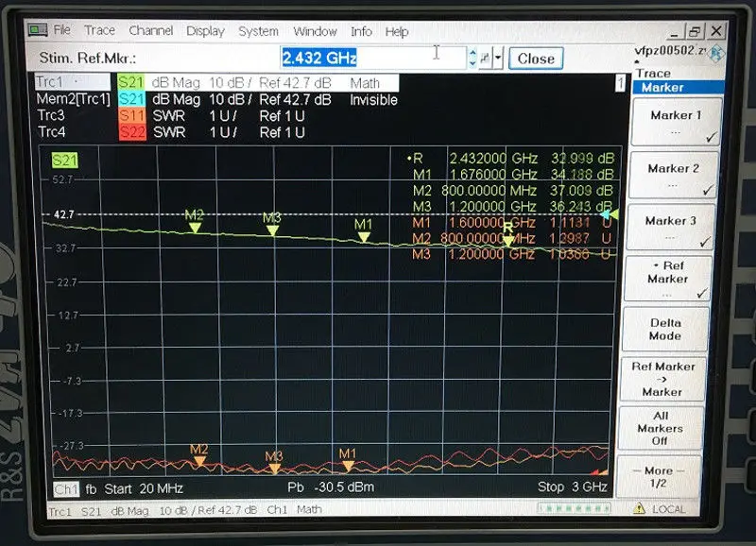Click the green S21 trace label in the diagram
The image size is (756, 546).
64,160
